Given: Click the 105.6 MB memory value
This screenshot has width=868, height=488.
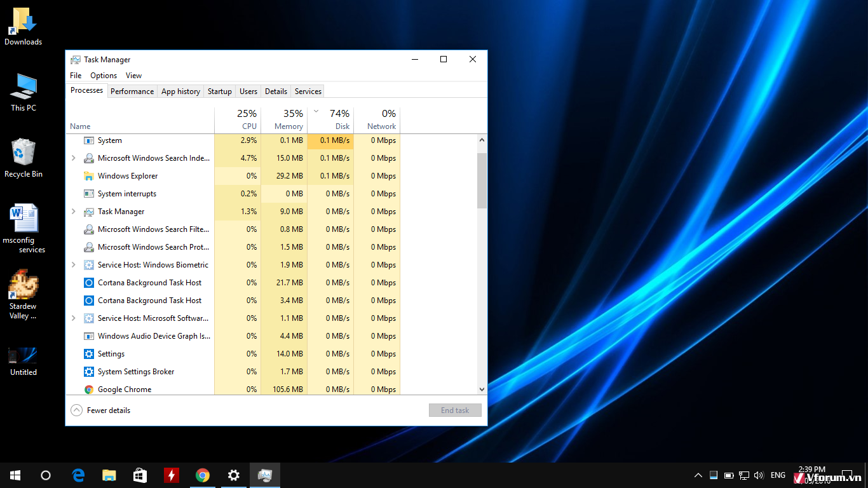Looking at the screenshot, I should pos(288,390).
